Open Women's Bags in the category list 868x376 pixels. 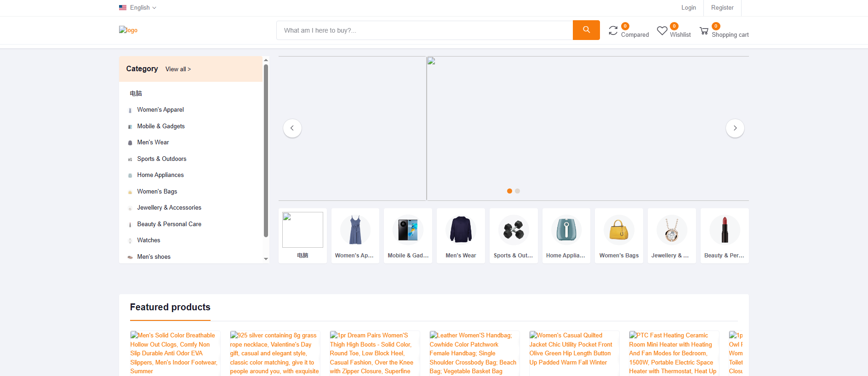157,192
